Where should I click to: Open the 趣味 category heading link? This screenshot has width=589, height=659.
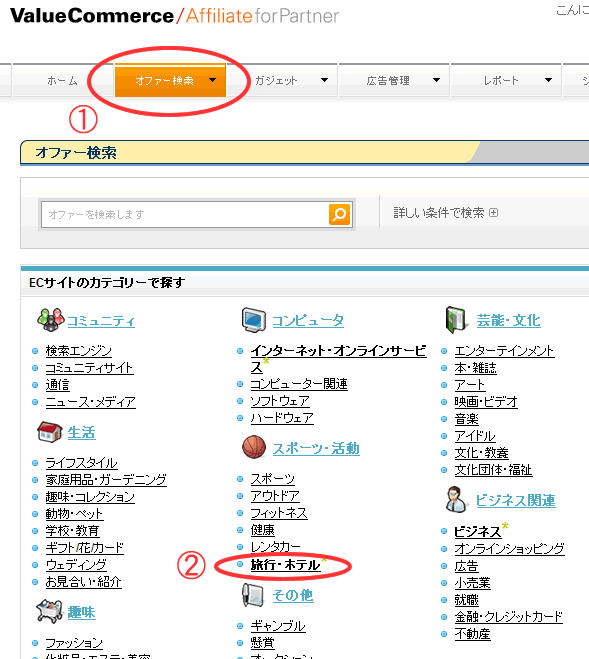point(82,612)
